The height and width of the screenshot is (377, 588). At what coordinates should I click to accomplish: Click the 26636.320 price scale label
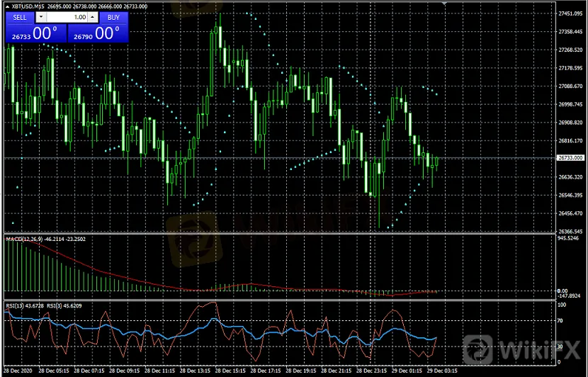(571, 176)
